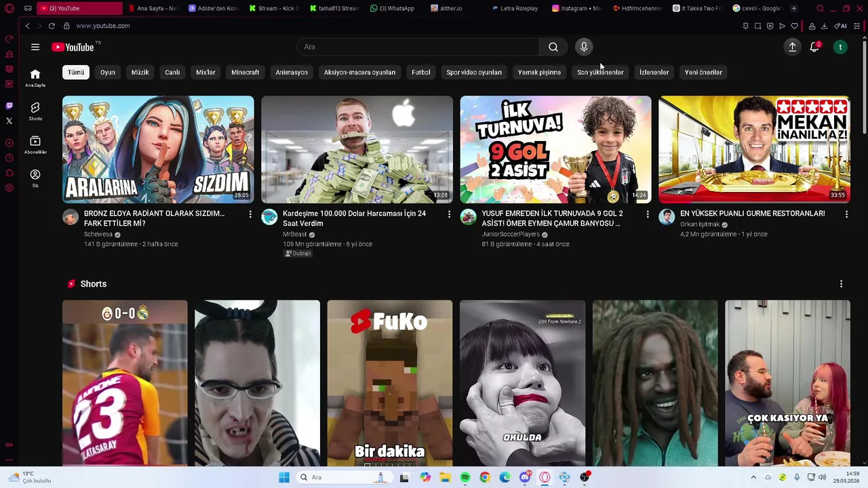868x488 pixels.
Task: Open Abonelikler subscriptions in sidebar
Action: point(35,144)
